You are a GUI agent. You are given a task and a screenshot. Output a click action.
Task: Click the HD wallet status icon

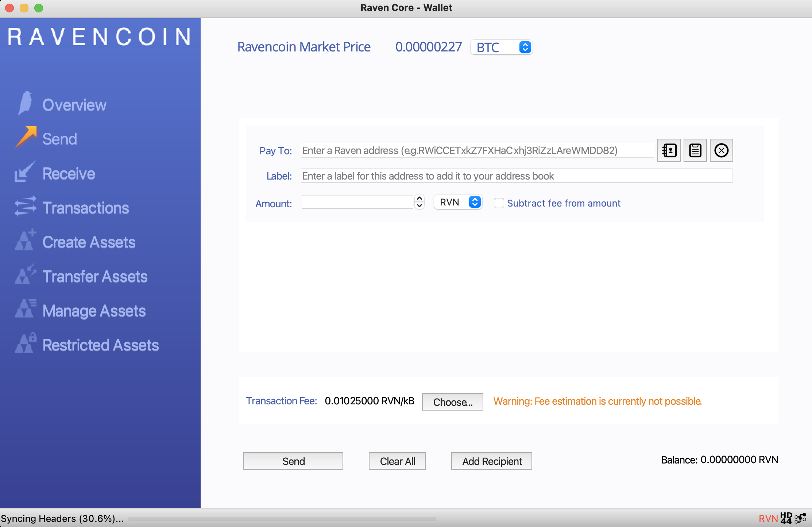click(786, 518)
